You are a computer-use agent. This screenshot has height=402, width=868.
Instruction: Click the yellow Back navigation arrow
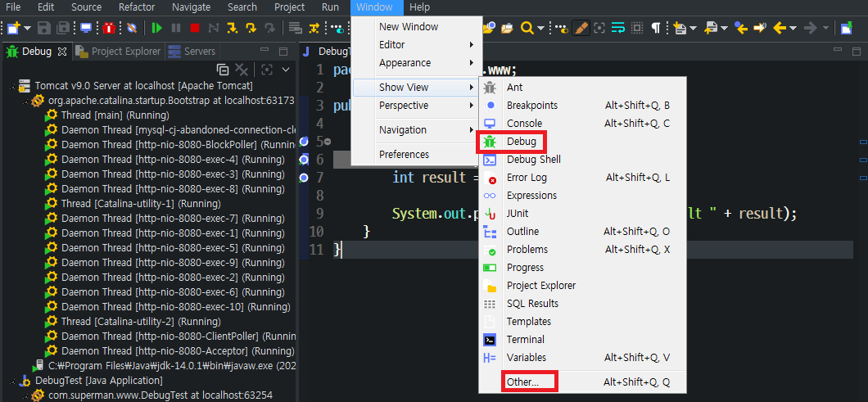[x=780, y=28]
